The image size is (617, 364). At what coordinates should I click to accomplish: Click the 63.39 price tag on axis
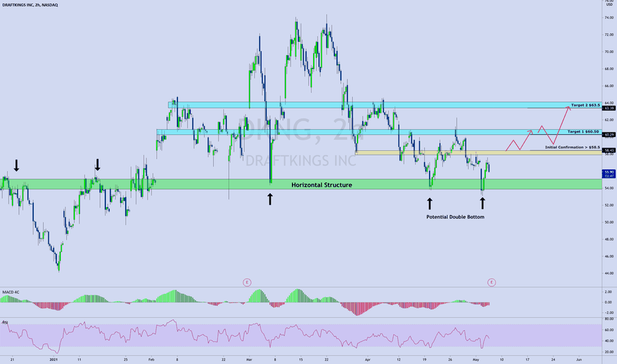[609, 109]
